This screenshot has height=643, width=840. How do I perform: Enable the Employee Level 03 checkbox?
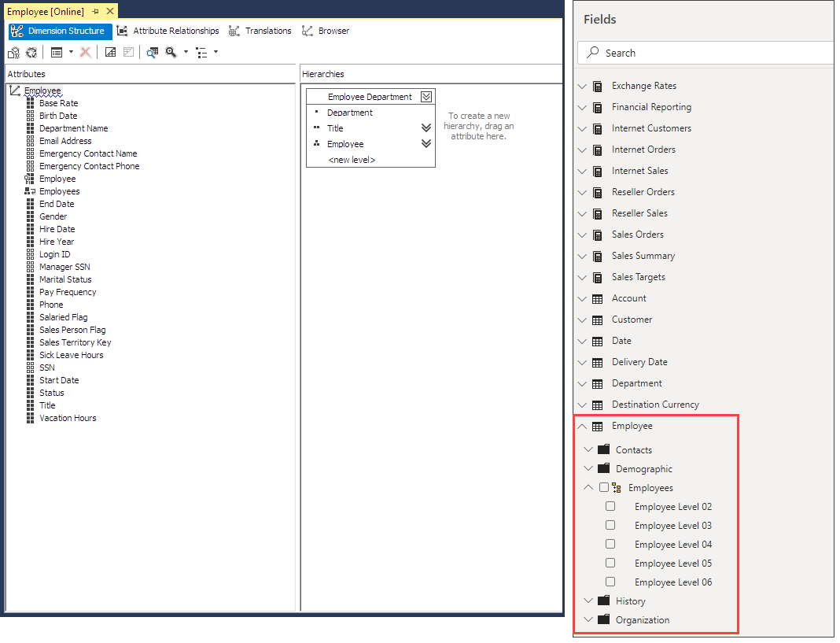[610, 524]
